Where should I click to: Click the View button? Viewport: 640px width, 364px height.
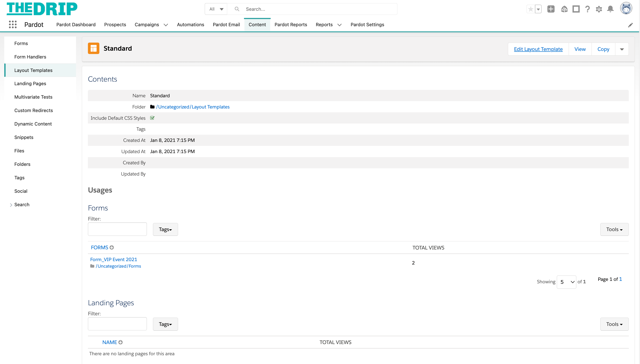[x=580, y=49]
